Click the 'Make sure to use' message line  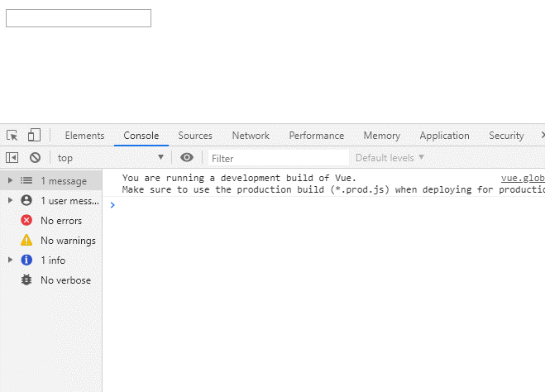pos(333,189)
